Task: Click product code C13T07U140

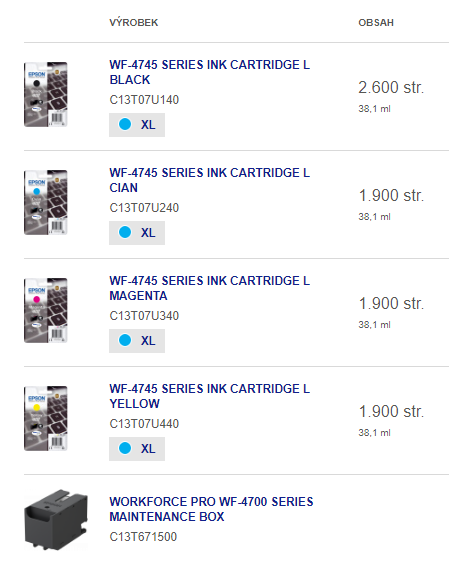Action: pyautogui.click(x=144, y=100)
